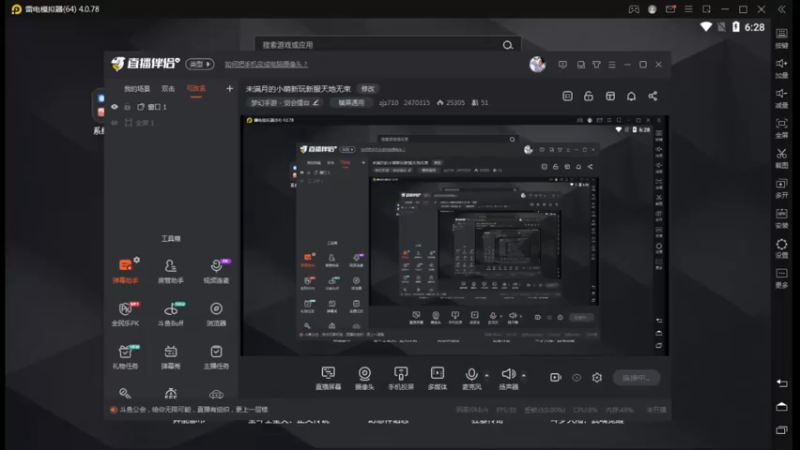The width and height of the screenshot is (800, 450).
Task: Click the 搜索游戏或应用 search field
Action: tap(388, 45)
